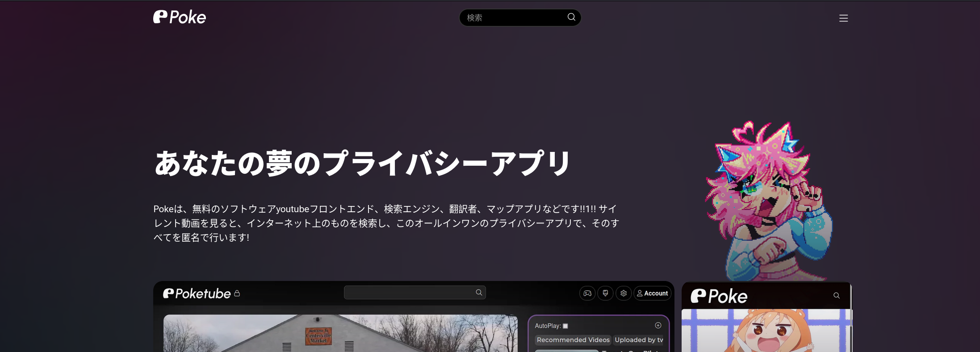Open the Account button

pos(652,293)
